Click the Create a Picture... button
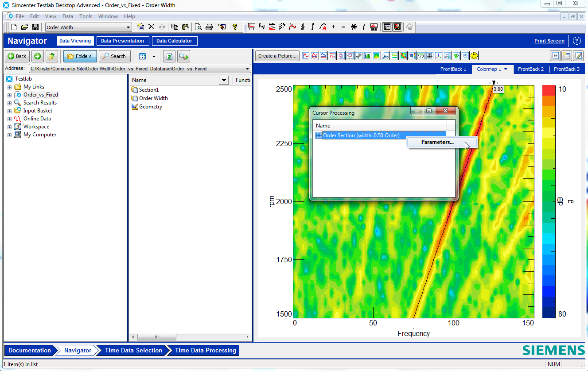Image resolution: width=588 pixels, height=371 pixels. (278, 56)
